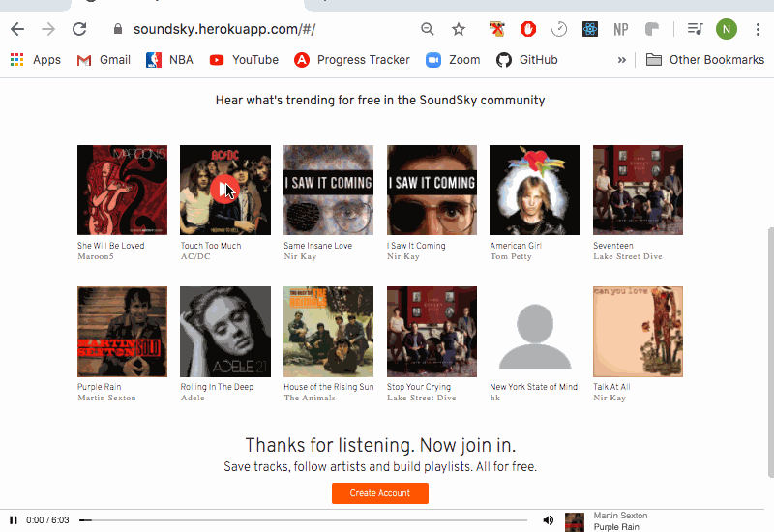This screenshot has width=774, height=532.
Task: Open the green N profile avatar
Action: click(727, 29)
